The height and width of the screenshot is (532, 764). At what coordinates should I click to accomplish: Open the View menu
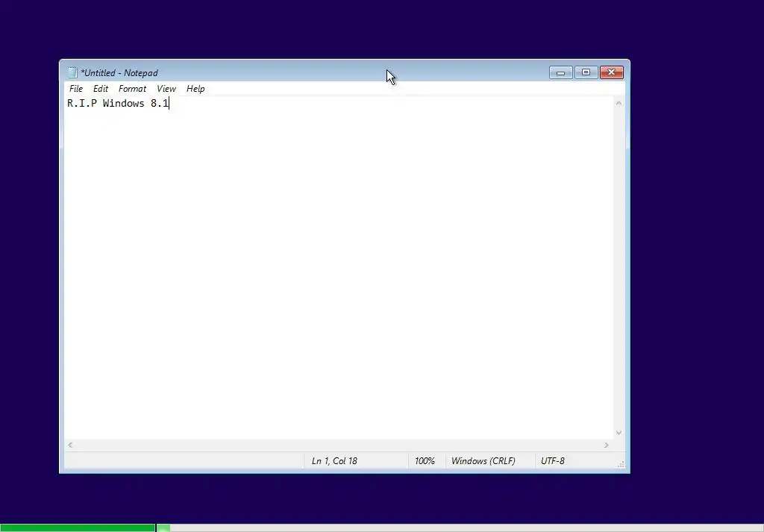click(166, 89)
